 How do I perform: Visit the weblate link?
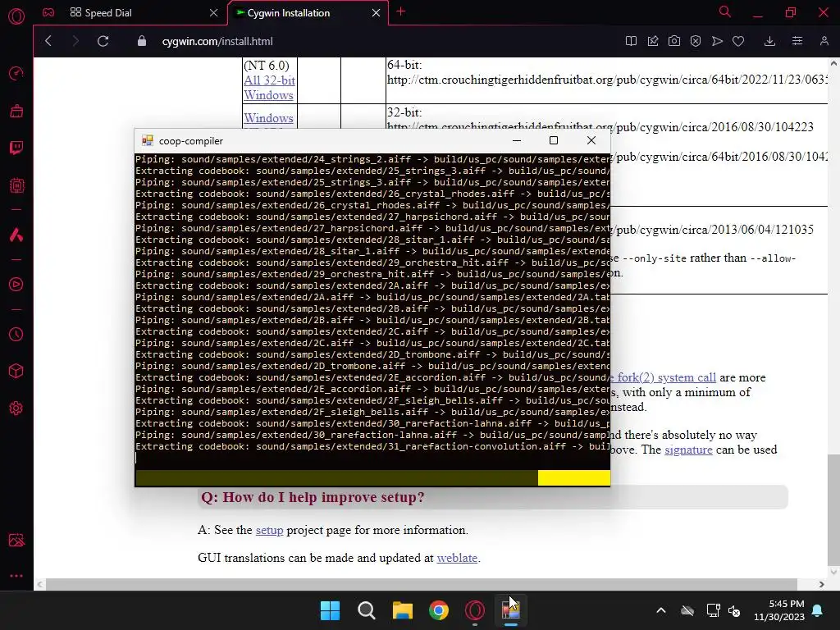click(457, 558)
